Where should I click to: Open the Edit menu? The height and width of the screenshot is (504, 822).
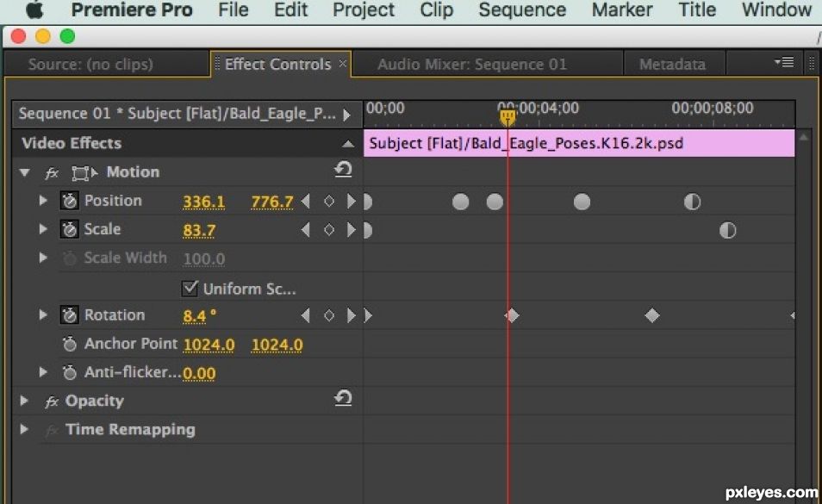click(x=290, y=9)
